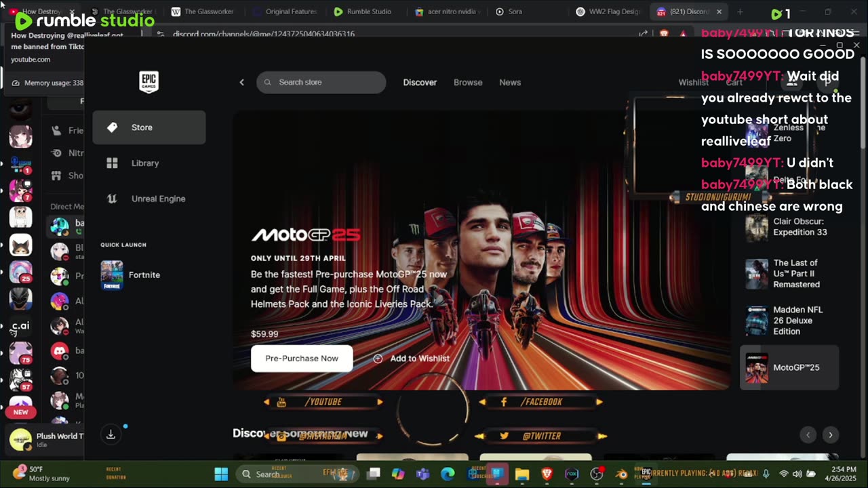This screenshot has width=868, height=488.
Task: Open File Explorer from the taskbar
Action: point(521,474)
